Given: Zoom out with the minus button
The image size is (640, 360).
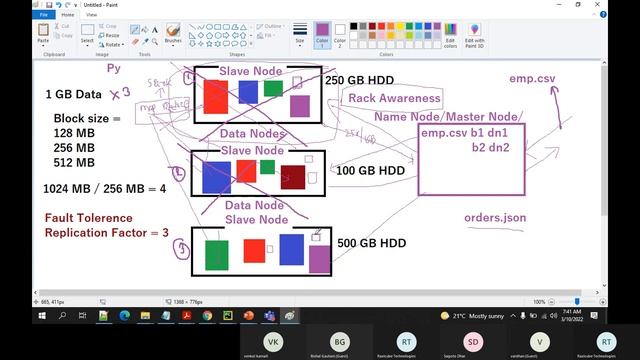Looking at the screenshot, I should (x=551, y=302).
